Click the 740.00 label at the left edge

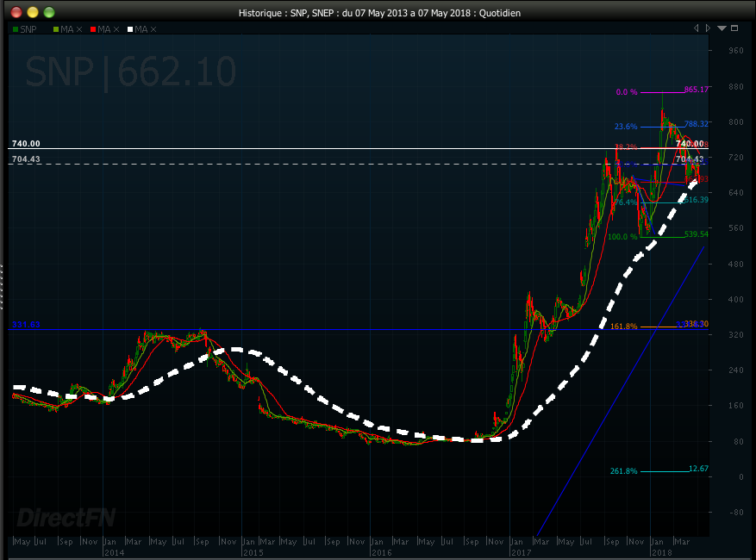pos(26,144)
